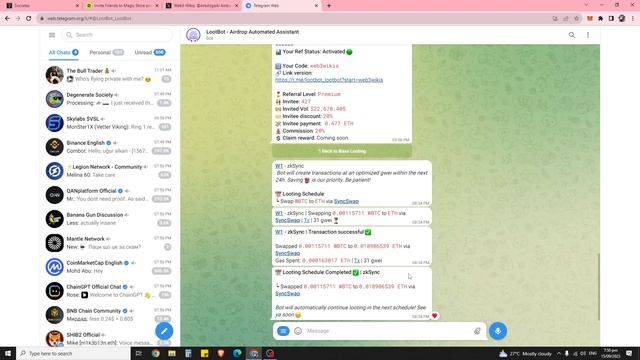Switch to the Telegram Web browser tab
This screenshot has height=360, width=640.
(x=282, y=6)
